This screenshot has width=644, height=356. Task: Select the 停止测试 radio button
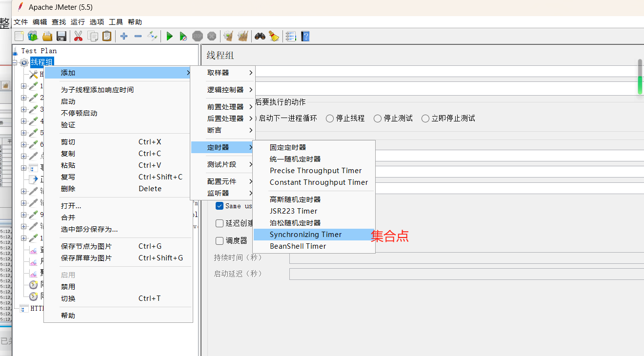pyautogui.click(x=378, y=119)
